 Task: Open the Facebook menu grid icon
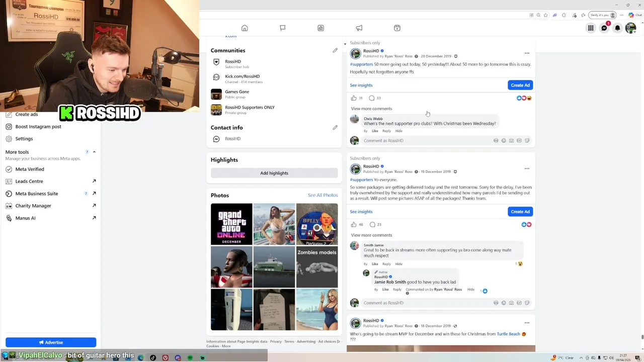tap(591, 28)
